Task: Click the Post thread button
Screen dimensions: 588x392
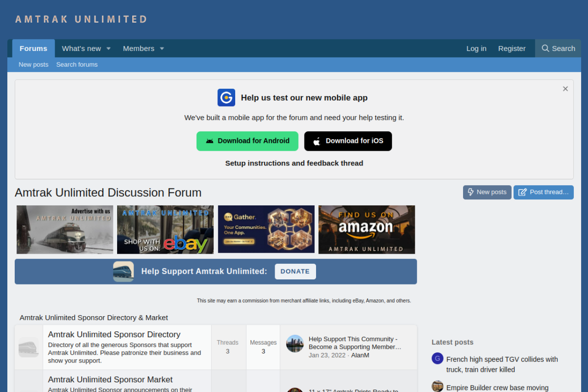Action: pyautogui.click(x=543, y=192)
